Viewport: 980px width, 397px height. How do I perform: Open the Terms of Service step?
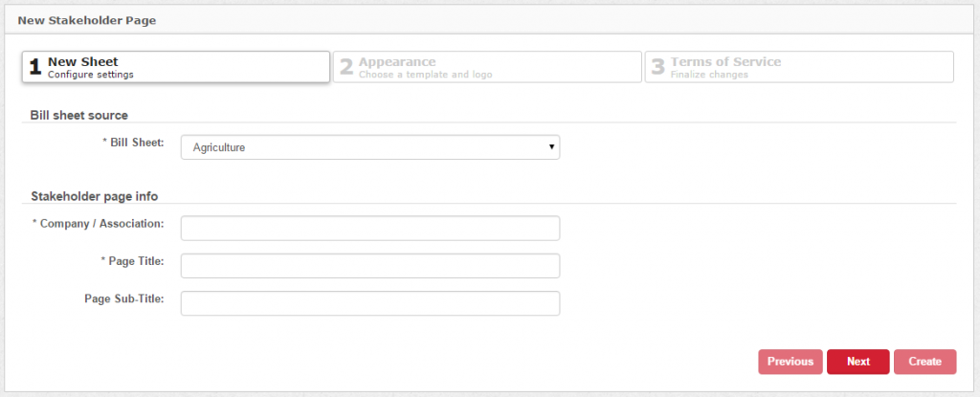tap(799, 67)
